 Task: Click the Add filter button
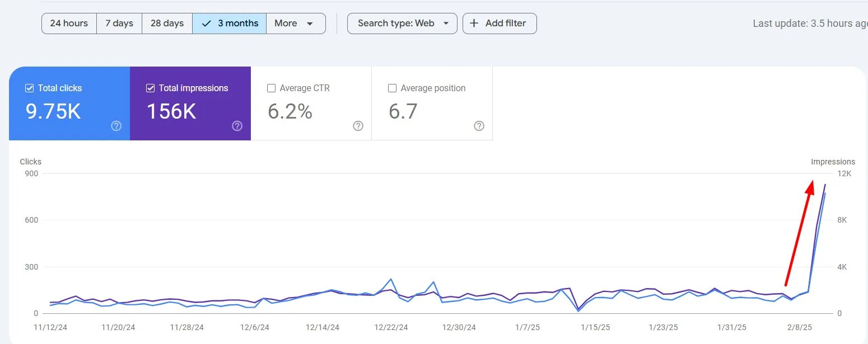(499, 23)
